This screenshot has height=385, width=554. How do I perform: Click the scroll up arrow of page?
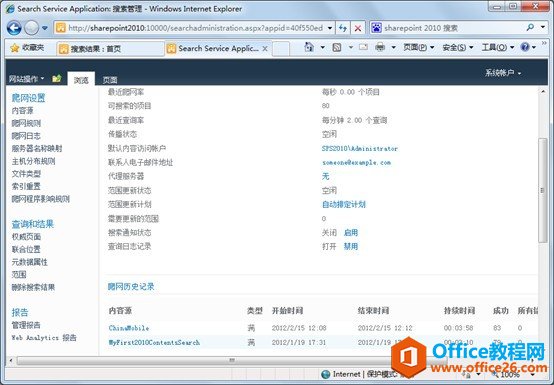[x=543, y=91]
